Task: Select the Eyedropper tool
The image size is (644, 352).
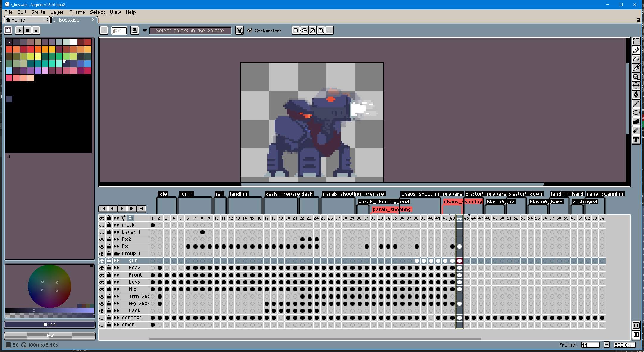Action: 636,68
